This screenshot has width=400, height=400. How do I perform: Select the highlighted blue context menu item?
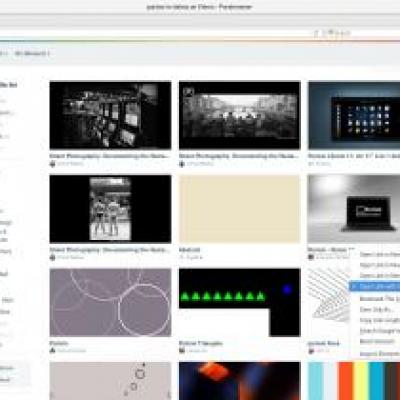(375, 286)
